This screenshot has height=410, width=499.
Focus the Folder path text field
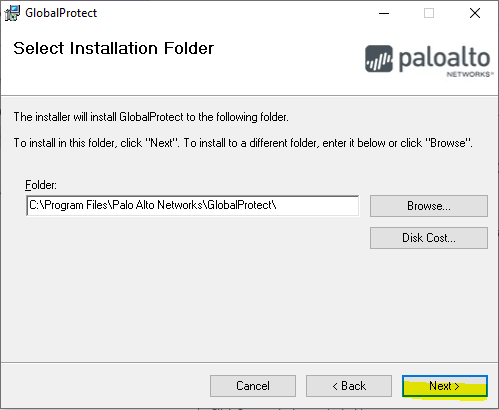pos(193,205)
